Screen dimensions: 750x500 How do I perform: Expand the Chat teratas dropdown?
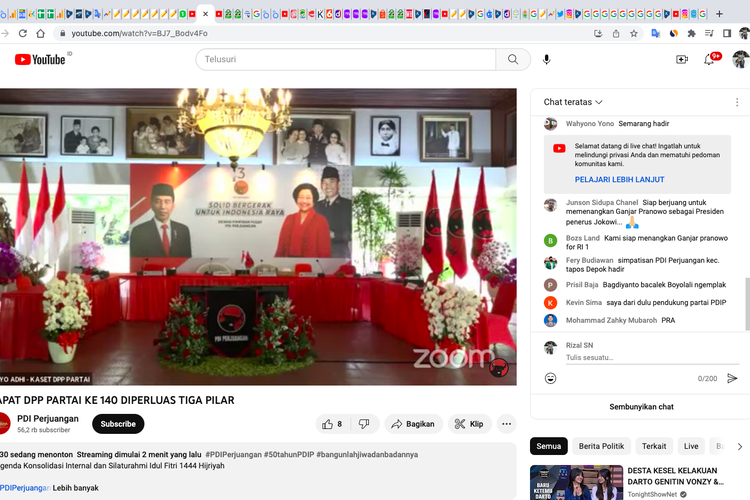(574, 102)
